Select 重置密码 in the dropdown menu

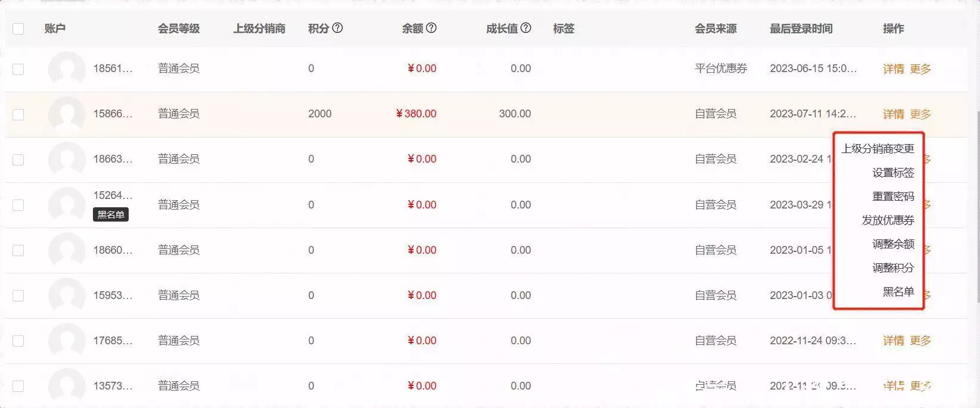pyautogui.click(x=893, y=197)
